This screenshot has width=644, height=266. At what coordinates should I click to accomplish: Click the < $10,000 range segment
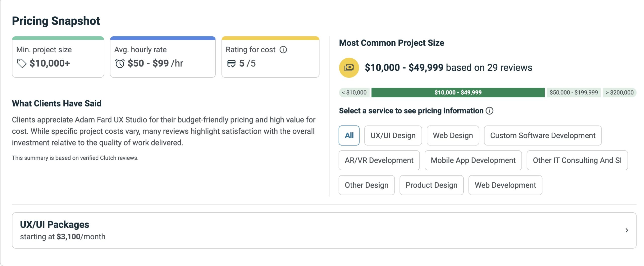tap(354, 92)
